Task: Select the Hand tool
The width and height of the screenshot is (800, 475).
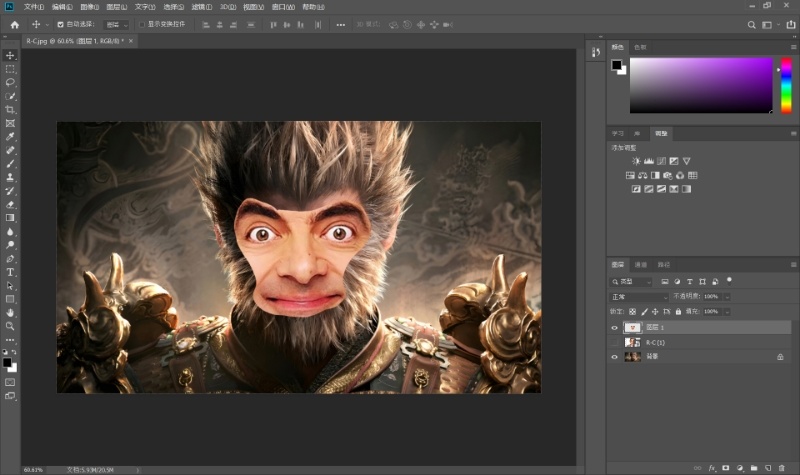Action: click(x=10, y=313)
